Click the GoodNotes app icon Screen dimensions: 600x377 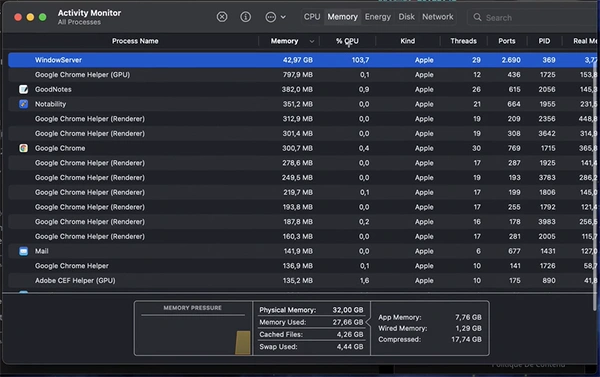click(x=23, y=89)
